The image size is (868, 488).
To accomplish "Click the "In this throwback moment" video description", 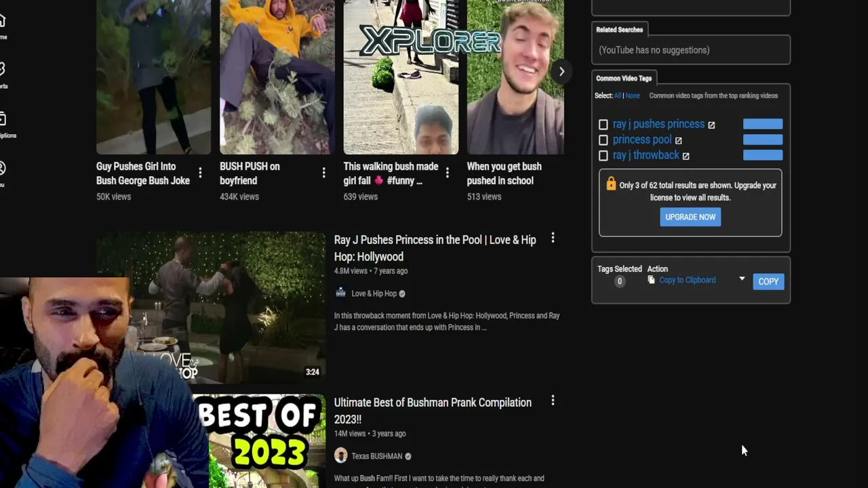I will point(447,321).
